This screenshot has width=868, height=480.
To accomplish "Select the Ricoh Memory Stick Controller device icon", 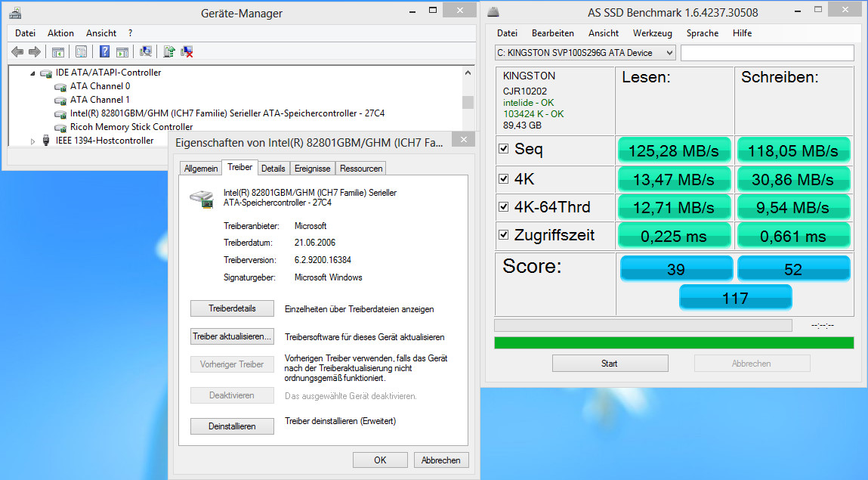I will tap(60, 127).
